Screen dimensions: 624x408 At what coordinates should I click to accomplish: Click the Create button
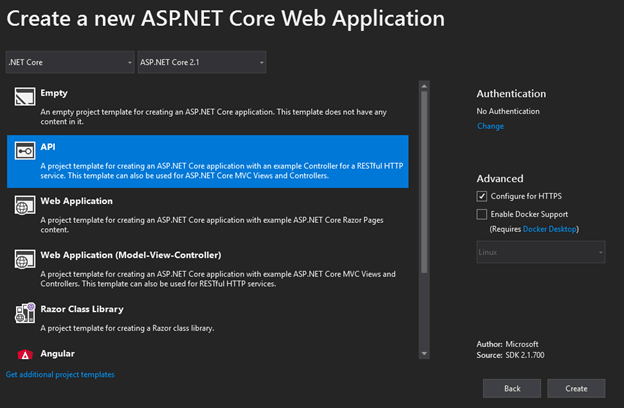[x=576, y=388]
